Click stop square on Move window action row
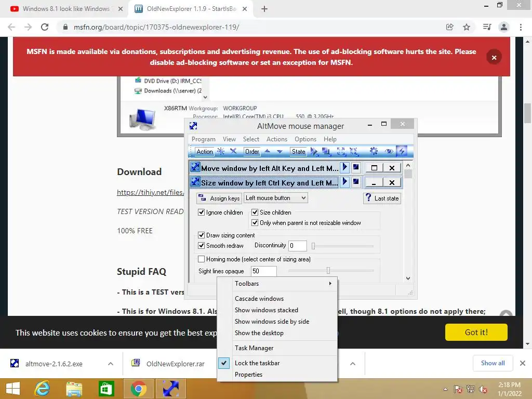 click(355, 167)
